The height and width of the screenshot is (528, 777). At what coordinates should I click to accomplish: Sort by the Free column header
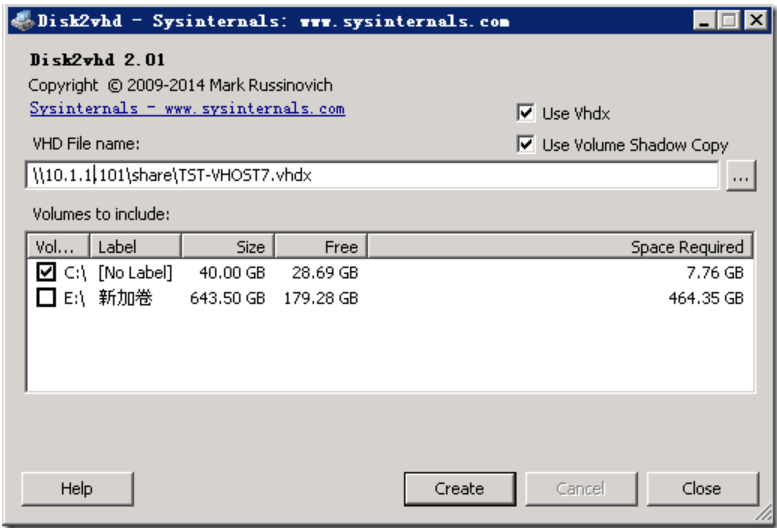321,246
